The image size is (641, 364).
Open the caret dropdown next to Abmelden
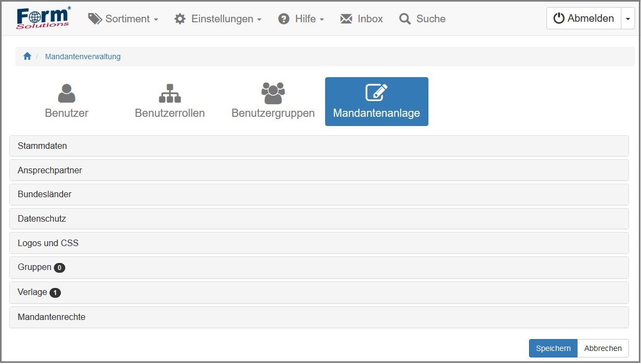coord(627,18)
